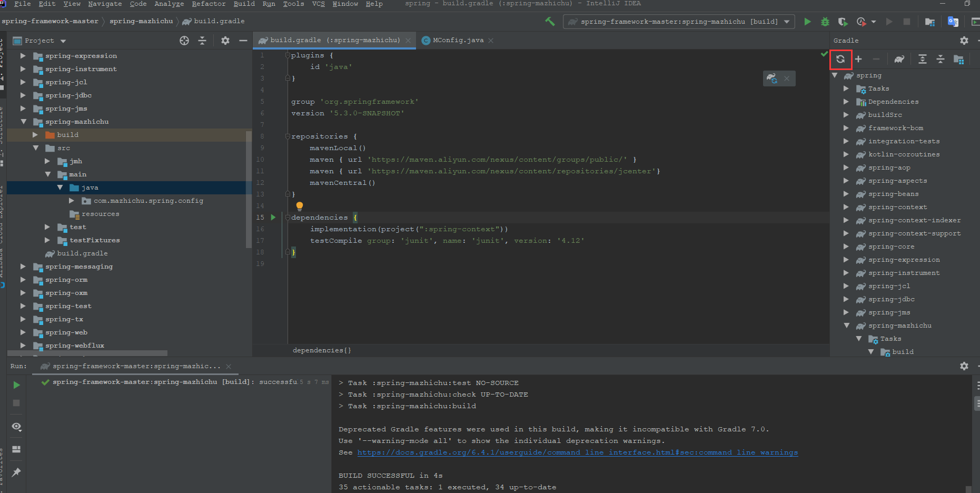Screen dimensions: 980x493
Task: Click spring-framework-master breadcrumb
Action: (x=50, y=21)
